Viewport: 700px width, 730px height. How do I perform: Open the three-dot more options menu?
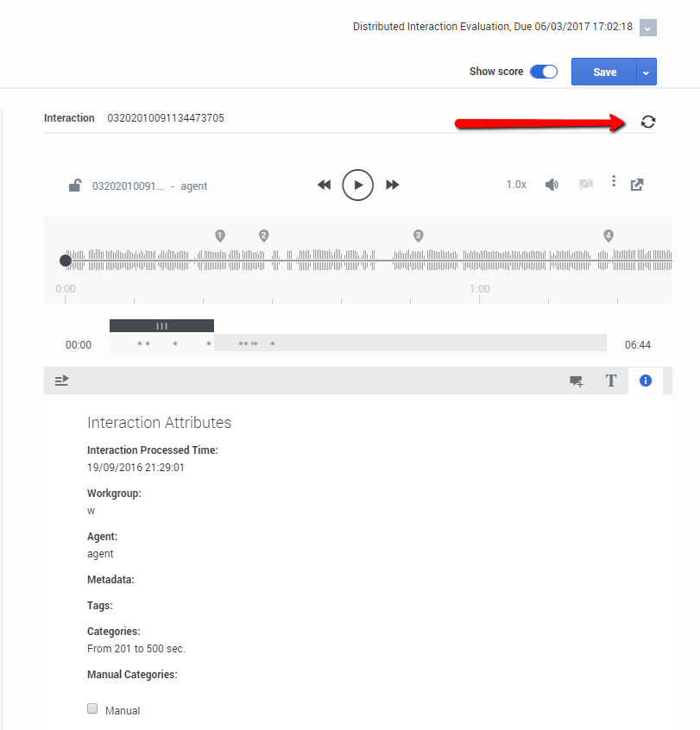tap(614, 181)
